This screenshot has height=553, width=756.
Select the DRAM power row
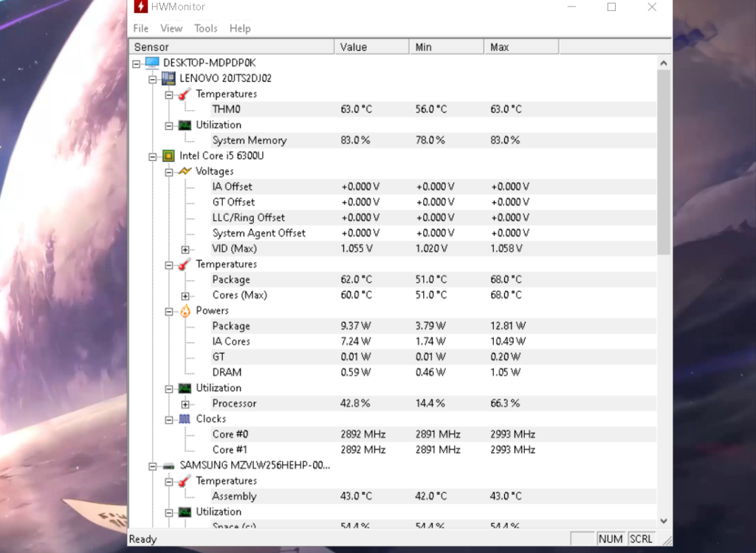click(433, 372)
